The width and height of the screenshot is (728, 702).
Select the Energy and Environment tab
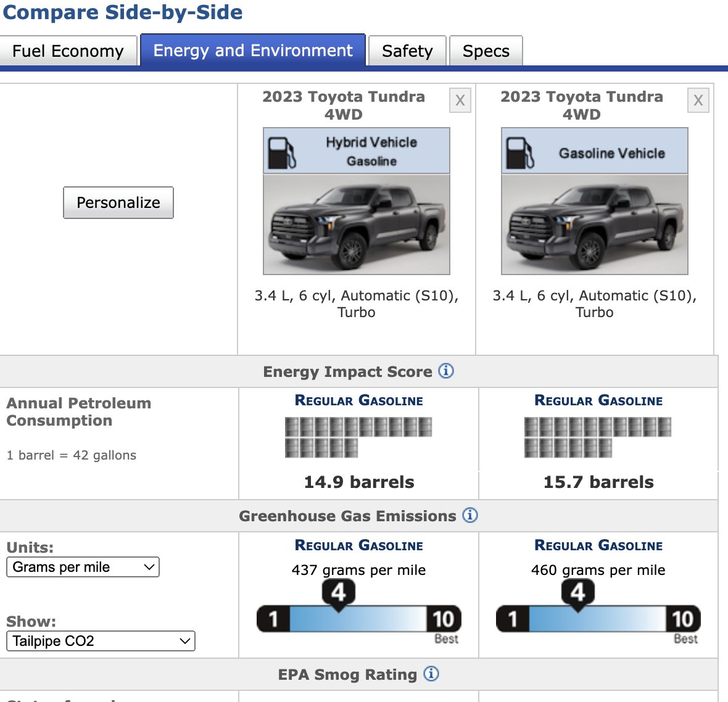pyautogui.click(x=253, y=50)
